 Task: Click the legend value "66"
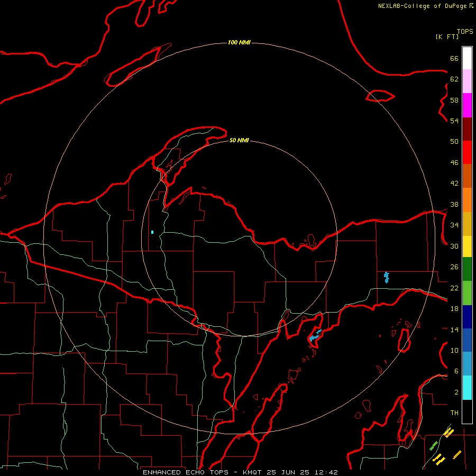point(454,58)
